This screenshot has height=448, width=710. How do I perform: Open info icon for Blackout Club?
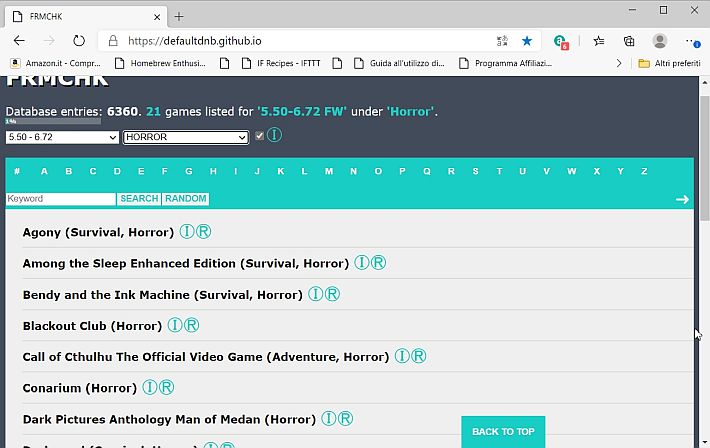click(x=175, y=325)
